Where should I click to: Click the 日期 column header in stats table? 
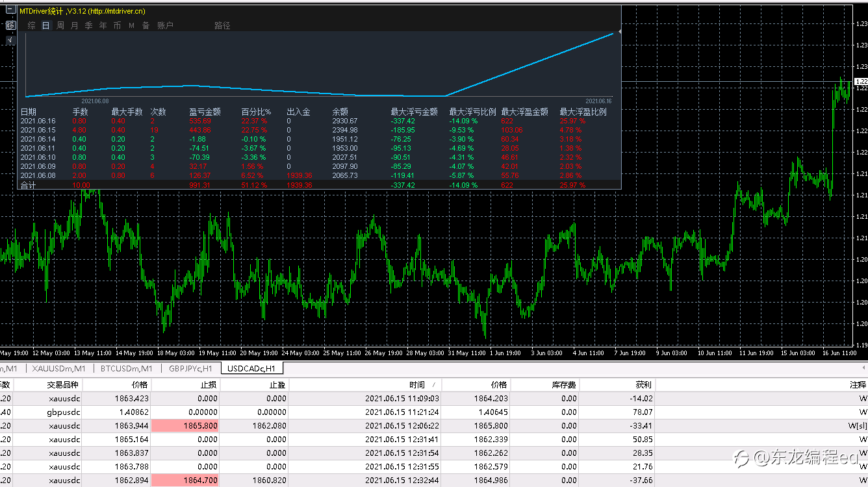(x=29, y=112)
